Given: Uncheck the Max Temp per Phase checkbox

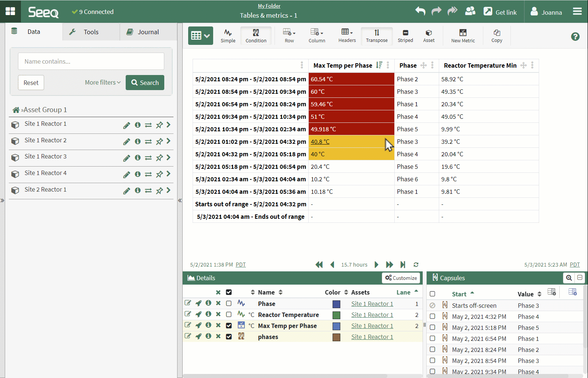Looking at the screenshot, I should coord(229,326).
